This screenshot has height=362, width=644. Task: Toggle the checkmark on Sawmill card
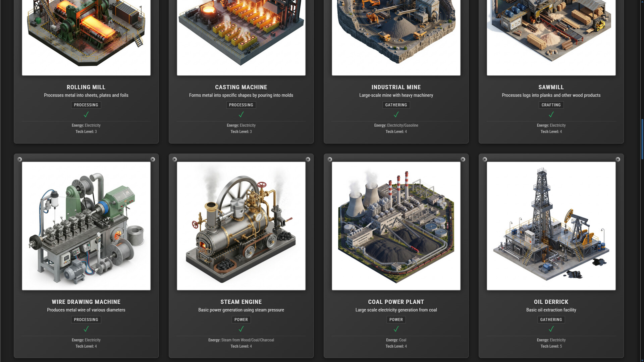[551, 114]
